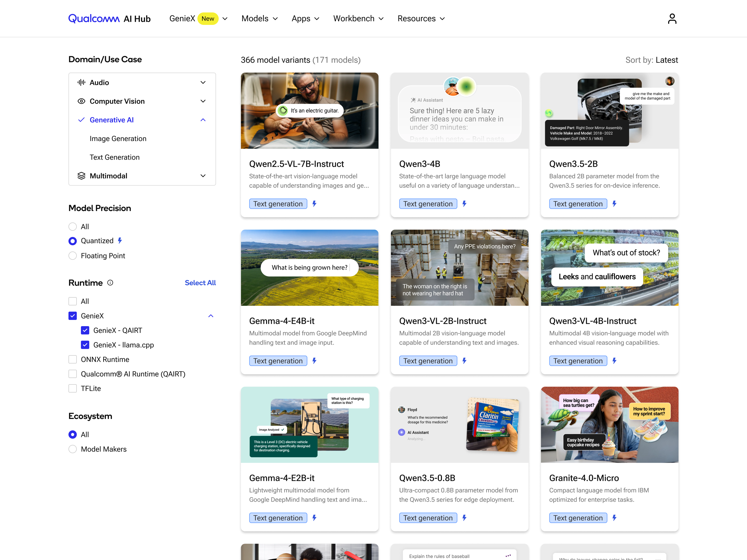
Task: Uncheck the GenieX - llama.cpp checkbox
Action: tap(85, 345)
